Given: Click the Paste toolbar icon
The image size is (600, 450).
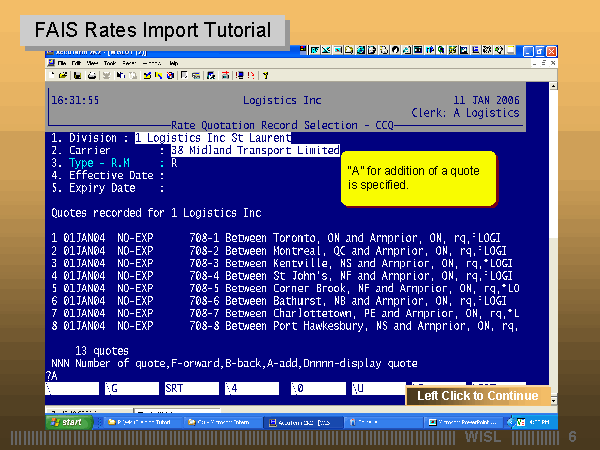Looking at the screenshot, I should tap(133, 75).
